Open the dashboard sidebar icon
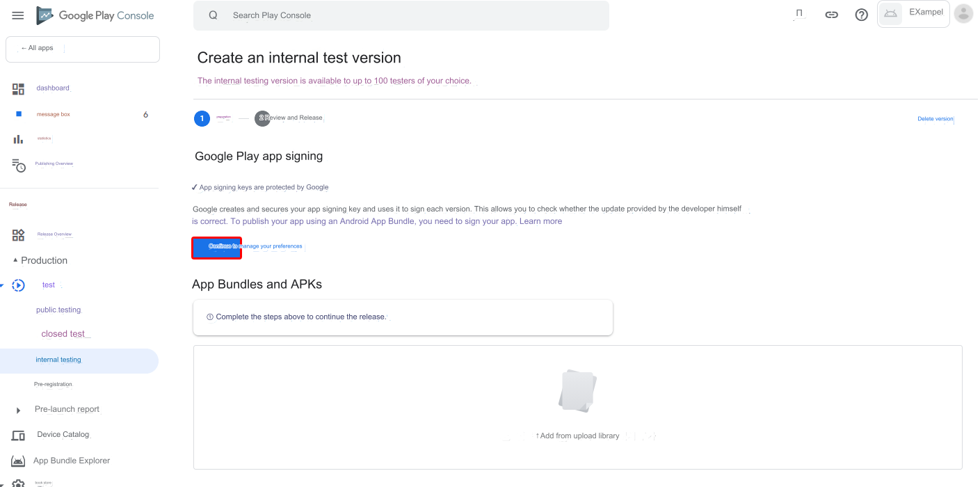 pos(19,89)
